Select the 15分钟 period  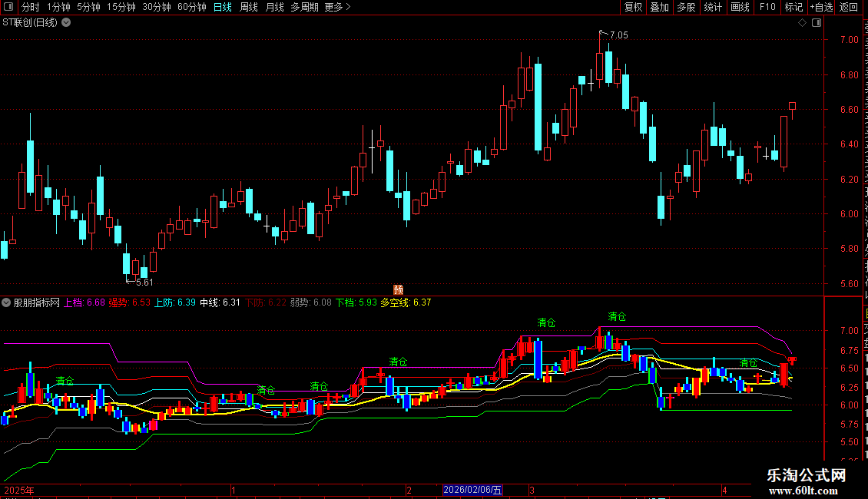121,7
